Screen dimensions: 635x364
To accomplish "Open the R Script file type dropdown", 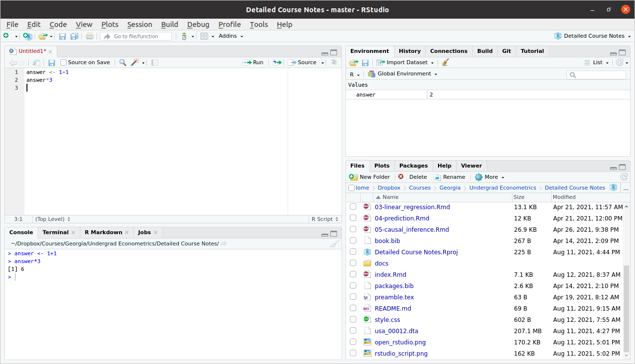I will point(324,219).
